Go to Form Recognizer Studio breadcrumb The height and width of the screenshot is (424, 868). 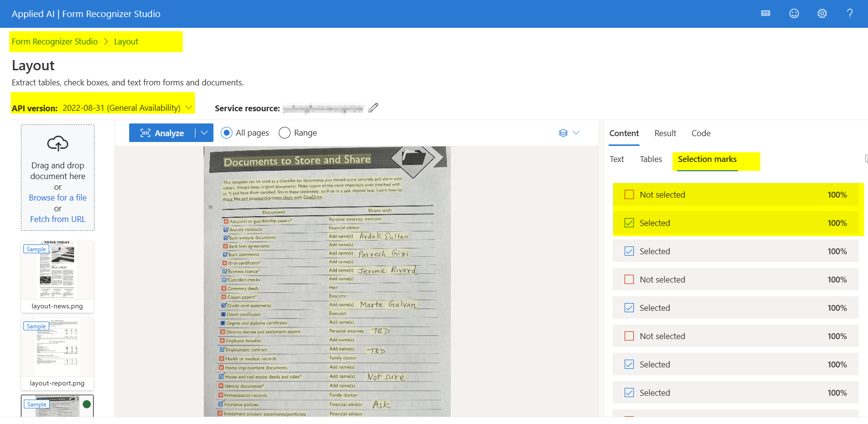click(x=55, y=41)
